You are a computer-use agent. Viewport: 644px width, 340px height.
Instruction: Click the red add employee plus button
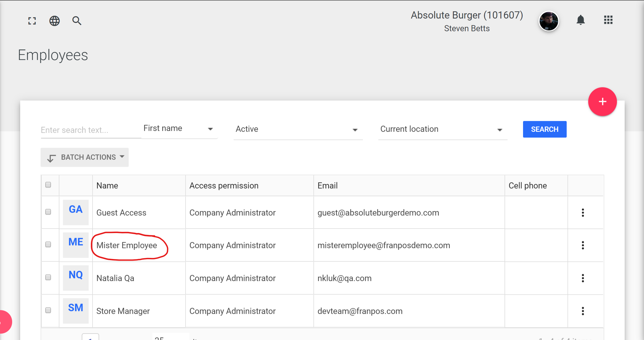click(602, 102)
